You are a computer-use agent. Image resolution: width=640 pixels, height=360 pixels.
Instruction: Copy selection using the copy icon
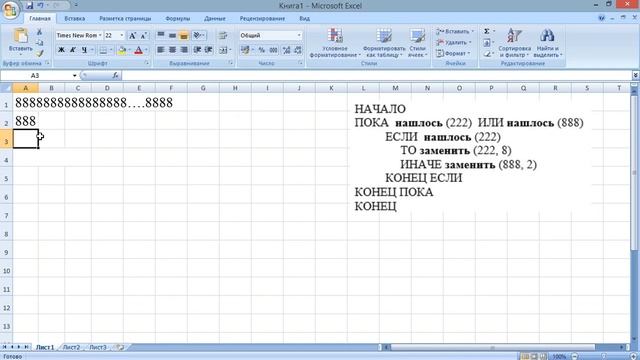40,42
